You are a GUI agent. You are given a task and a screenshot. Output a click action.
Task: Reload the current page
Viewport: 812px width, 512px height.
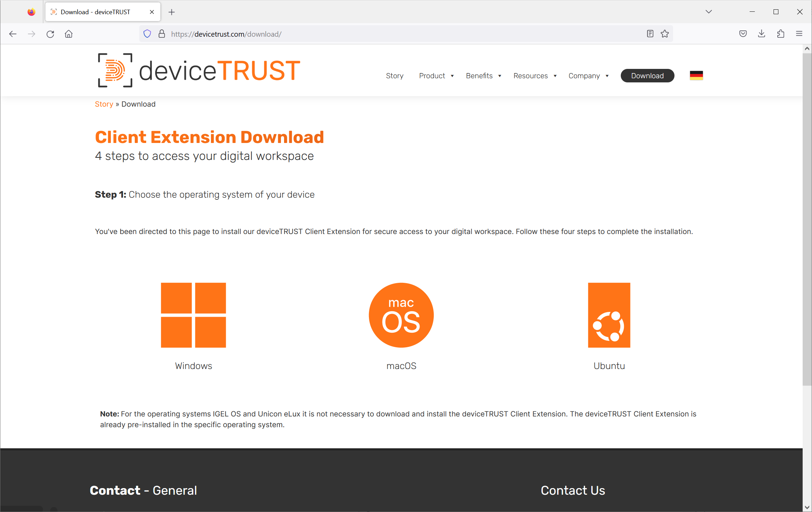(50, 34)
